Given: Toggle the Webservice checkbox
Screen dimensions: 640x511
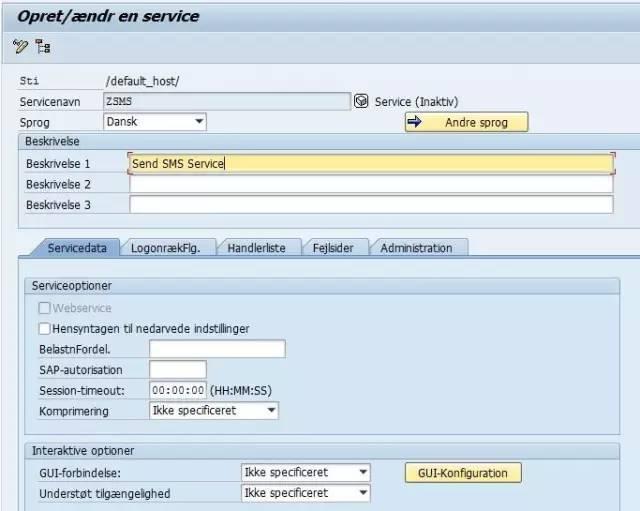Looking at the screenshot, I should [x=44, y=308].
